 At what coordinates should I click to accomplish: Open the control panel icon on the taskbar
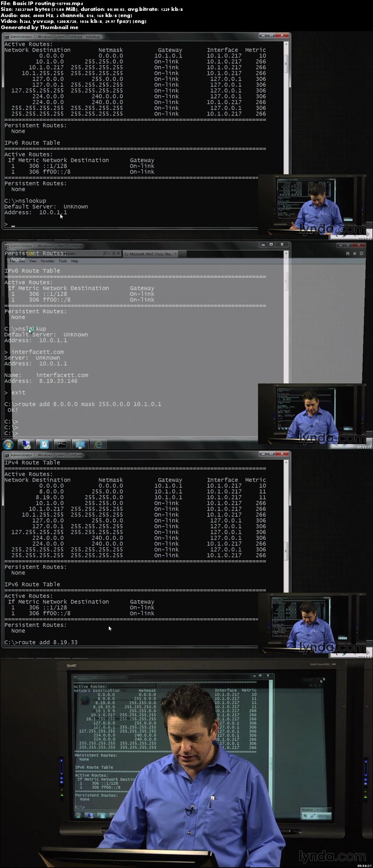(x=80, y=444)
